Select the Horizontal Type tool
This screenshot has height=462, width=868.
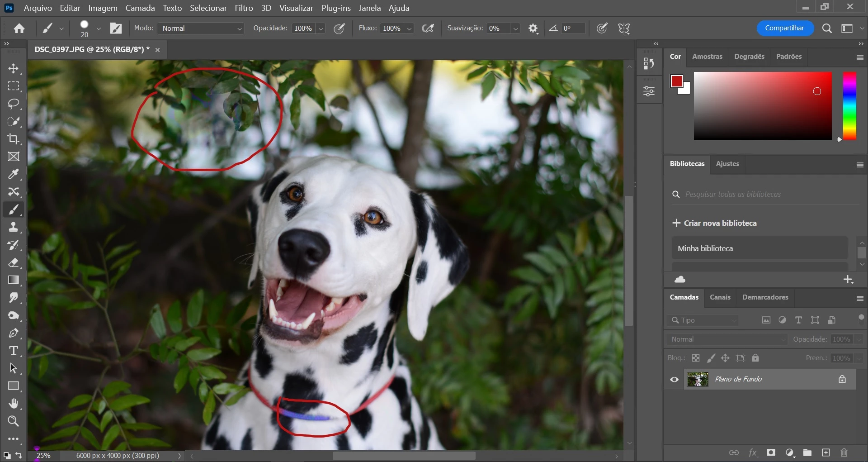coord(14,351)
